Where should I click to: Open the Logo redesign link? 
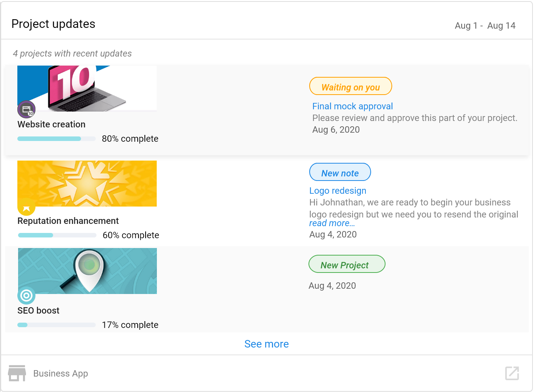tap(338, 191)
